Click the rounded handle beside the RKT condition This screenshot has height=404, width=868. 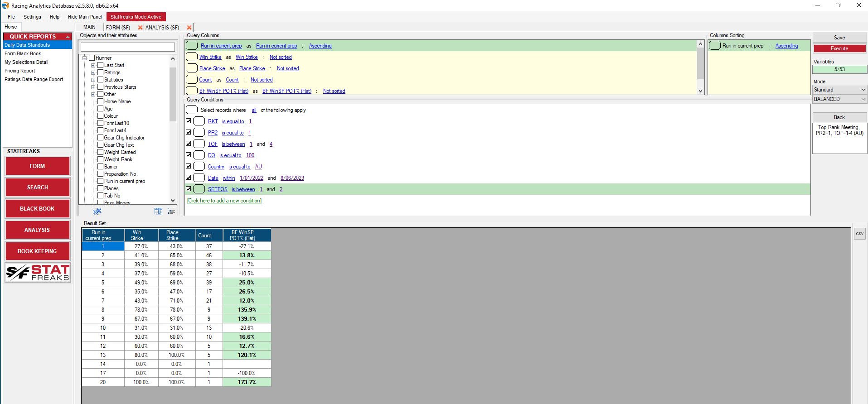pyautogui.click(x=199, y=121)
